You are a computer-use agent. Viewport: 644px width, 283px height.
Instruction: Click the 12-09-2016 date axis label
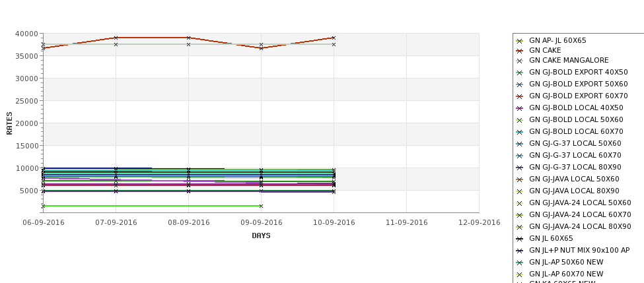click(x=480, y=223)
